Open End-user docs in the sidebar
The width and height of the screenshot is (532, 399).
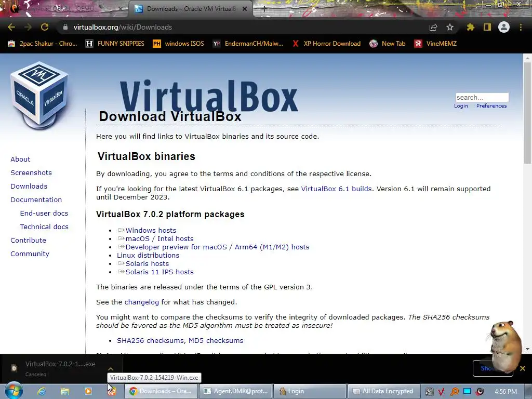pyautogui.click(x=44, y=213)
